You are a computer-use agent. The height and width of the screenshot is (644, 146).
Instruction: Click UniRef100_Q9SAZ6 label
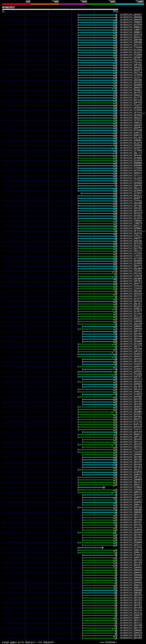tap(131, 382)
